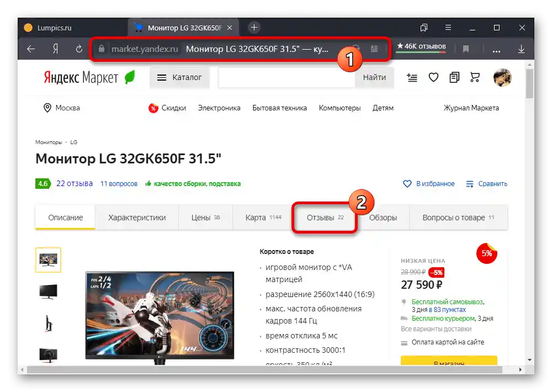
Task: Open the Бесплатный самовывоз link
Action: coord(447,302)
